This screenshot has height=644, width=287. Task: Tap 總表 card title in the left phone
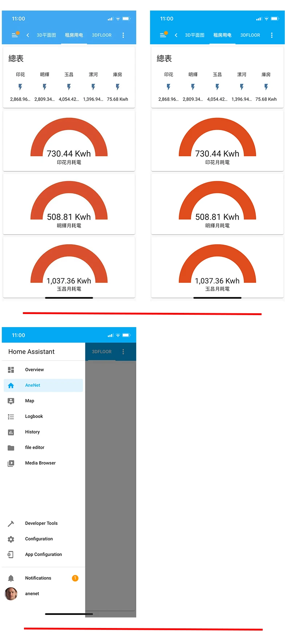tap(16, 59)
